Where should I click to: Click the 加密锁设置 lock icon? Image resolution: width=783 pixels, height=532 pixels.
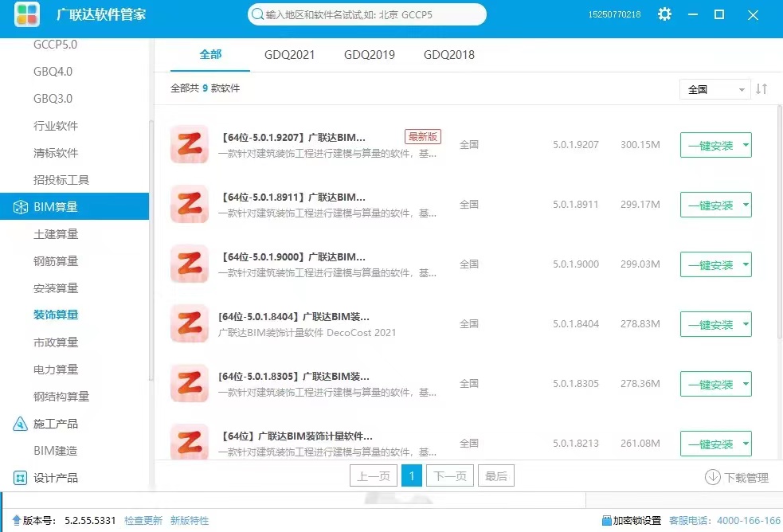606,521
